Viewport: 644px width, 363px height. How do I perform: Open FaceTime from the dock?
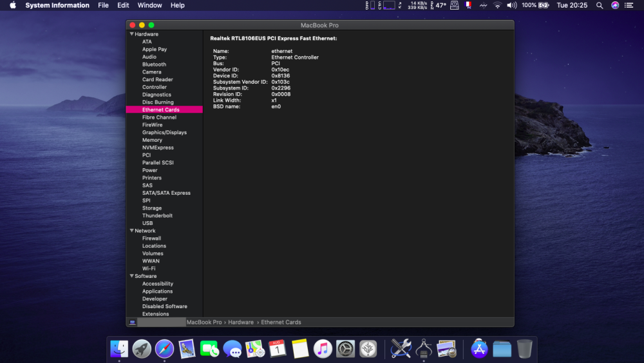point(209,349)
